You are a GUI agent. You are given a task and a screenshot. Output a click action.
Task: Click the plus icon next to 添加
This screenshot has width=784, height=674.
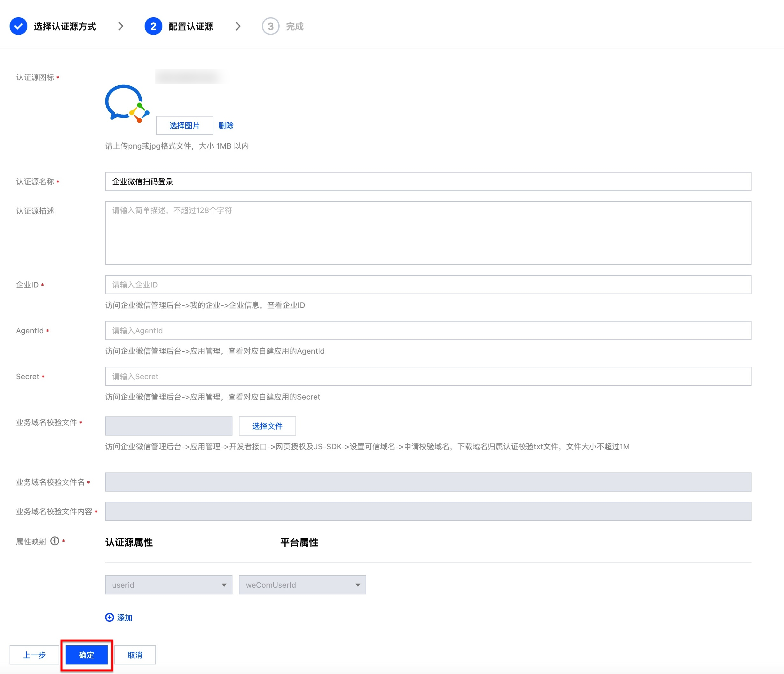(109, 617)
